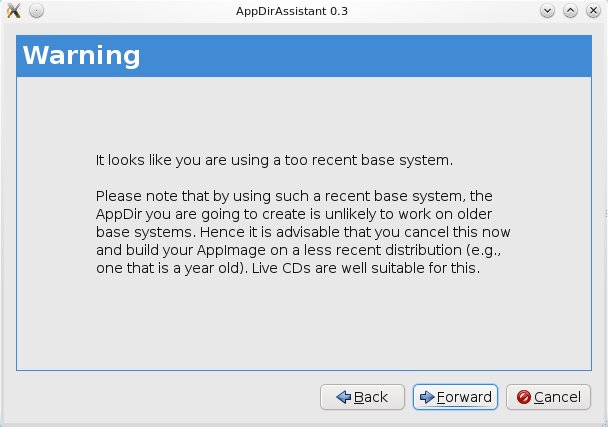Go Back to the previous page
Image resolution: width=608 pixels, height=427 pixels.
pos(362,397)
